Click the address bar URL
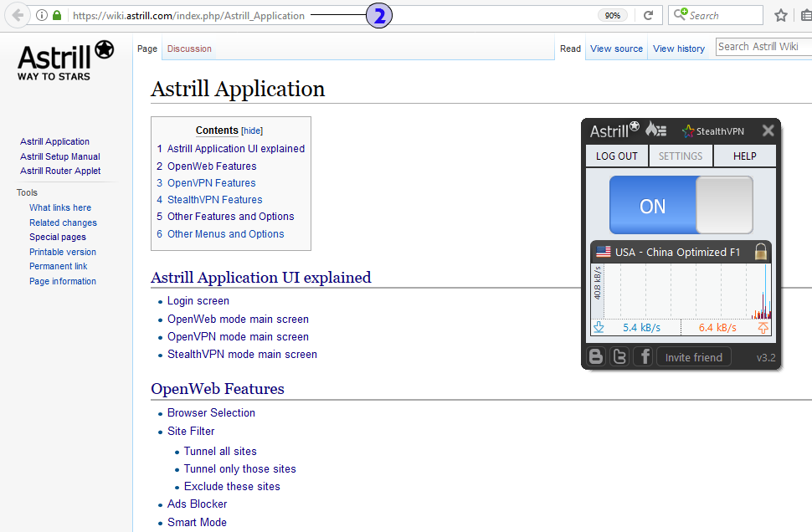Viewport: 812px width, 532px height. [x=188, y=16]
